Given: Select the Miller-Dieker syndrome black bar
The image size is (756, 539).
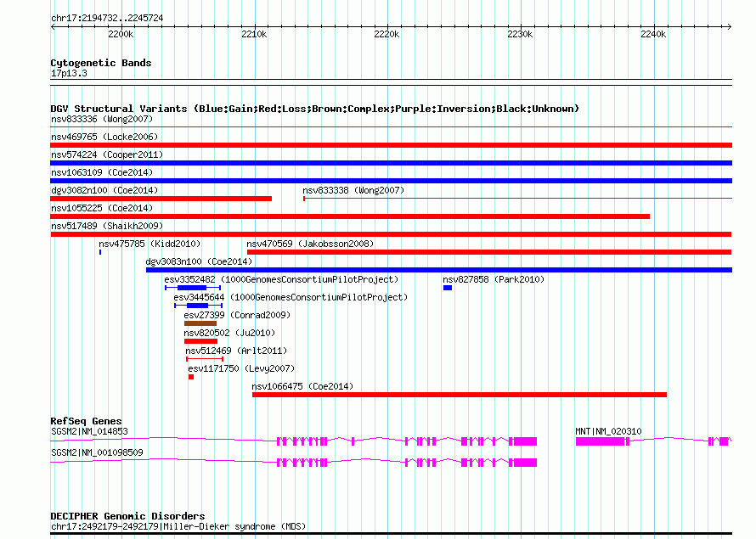Looking at the screenshot, I should tap(391, 533).
